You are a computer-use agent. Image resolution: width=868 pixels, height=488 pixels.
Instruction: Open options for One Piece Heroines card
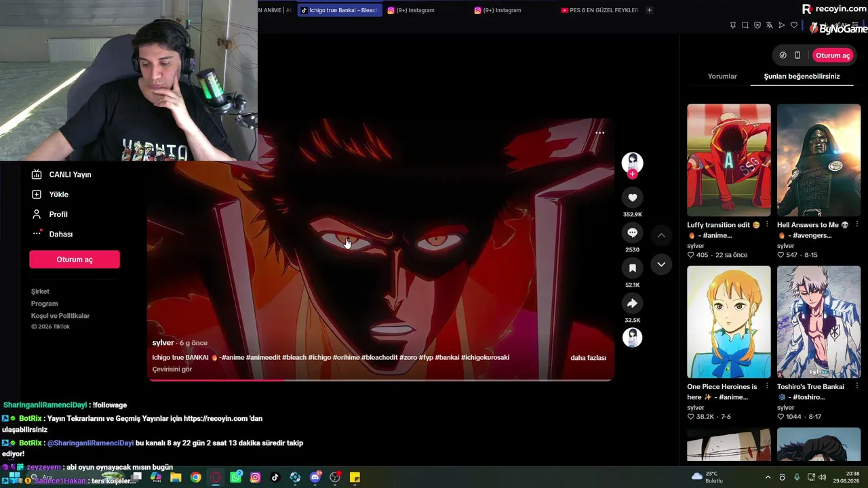[767, 386]
